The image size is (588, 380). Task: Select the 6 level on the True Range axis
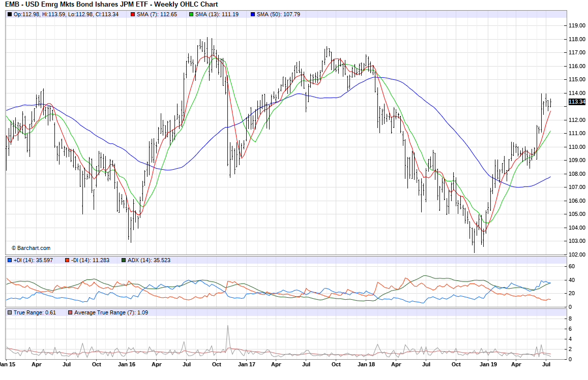(570, 329)
